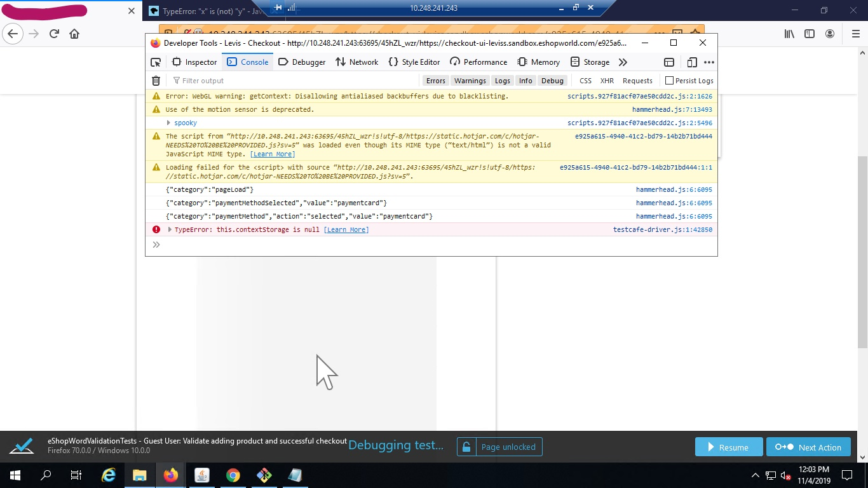Open the Firefox Library icon

[x=789, y=34]
